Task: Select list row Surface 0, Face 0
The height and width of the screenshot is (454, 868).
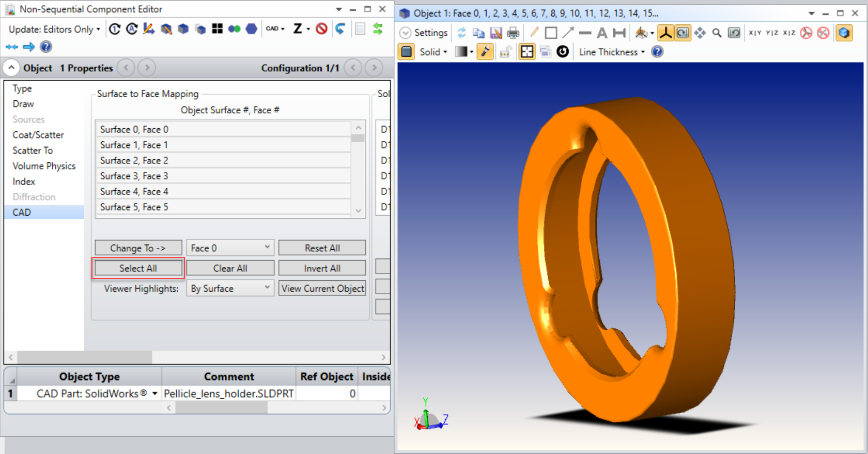Action: 223,129
